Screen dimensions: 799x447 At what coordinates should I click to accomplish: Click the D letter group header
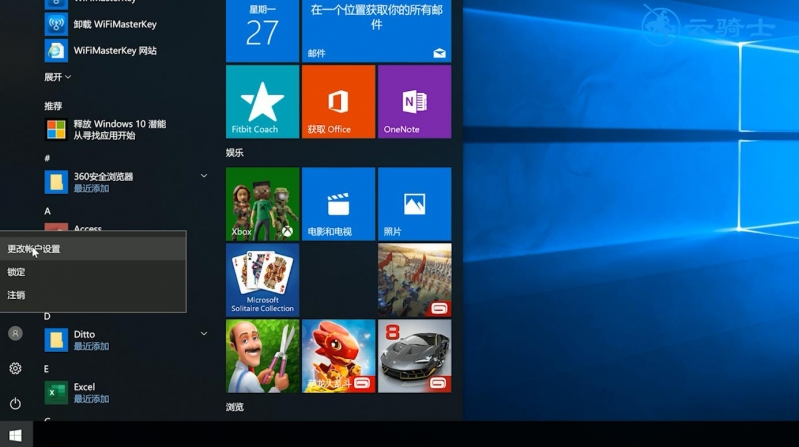click(47, 317)
